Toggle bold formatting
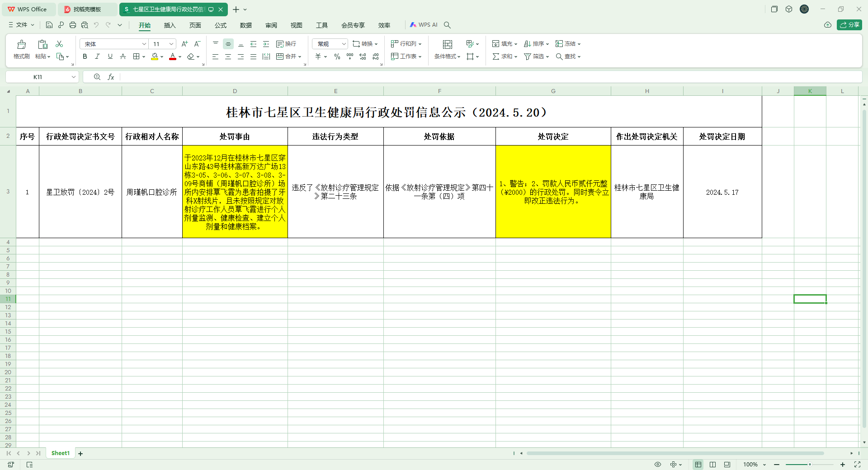This screenshot has width=868, height=470. point(85,56)
